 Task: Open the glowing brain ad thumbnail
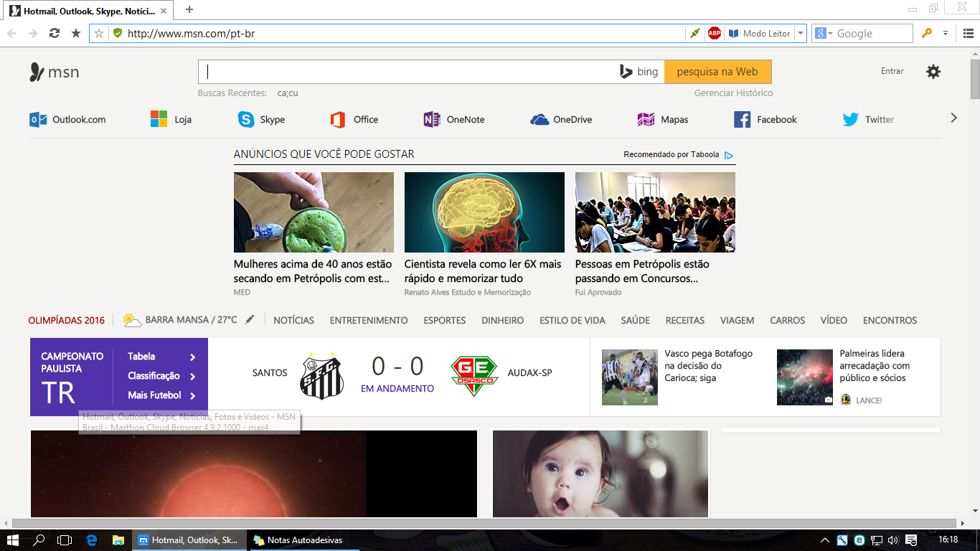coord(484,212)
